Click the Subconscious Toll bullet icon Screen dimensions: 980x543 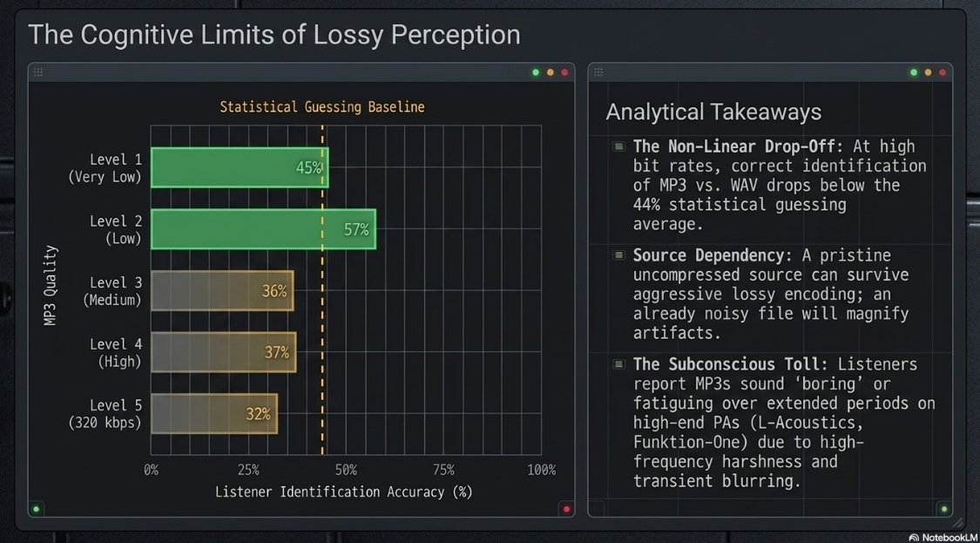pos(618,364)
